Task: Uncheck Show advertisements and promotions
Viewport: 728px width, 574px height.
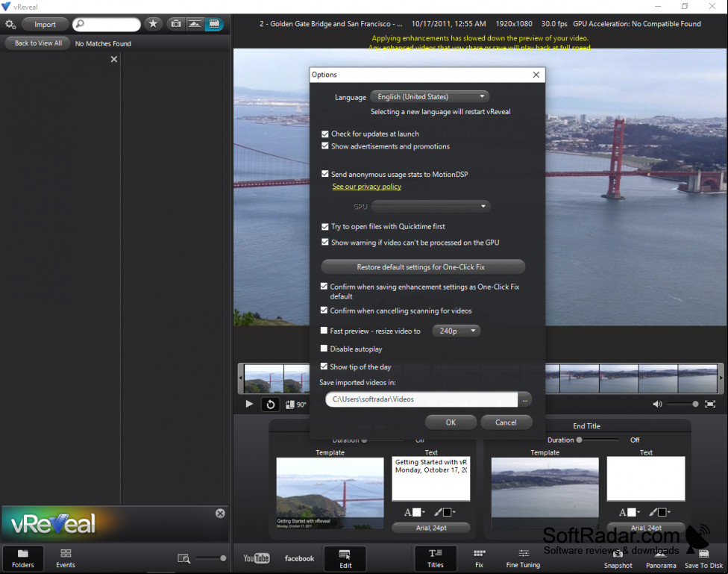Action: pos(325,146)
